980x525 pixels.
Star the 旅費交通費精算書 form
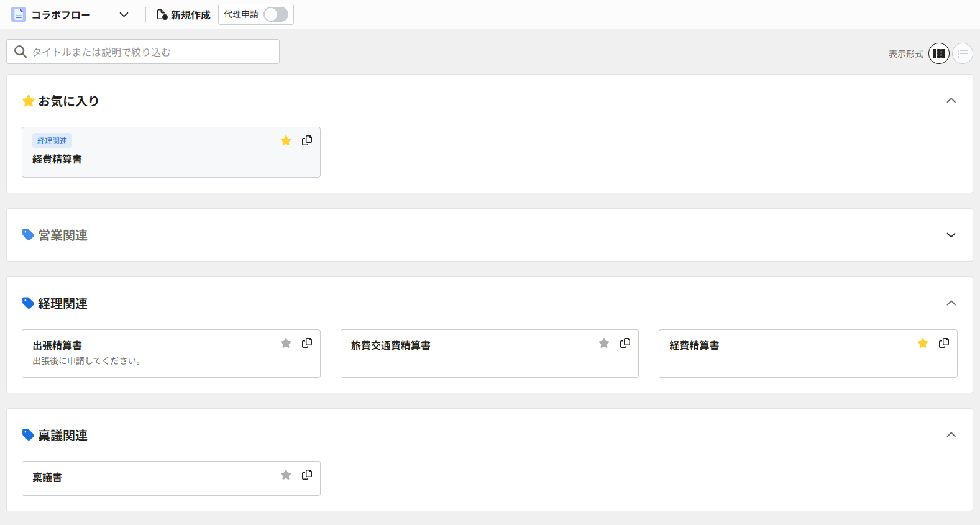(604, 343)
